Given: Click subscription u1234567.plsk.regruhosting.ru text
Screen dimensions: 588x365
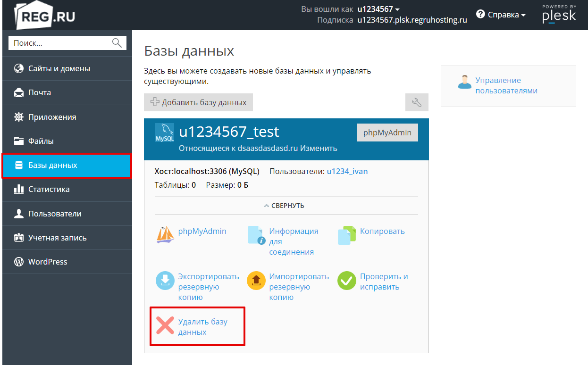Looking at the screenshot, I should tap(412, 20).
